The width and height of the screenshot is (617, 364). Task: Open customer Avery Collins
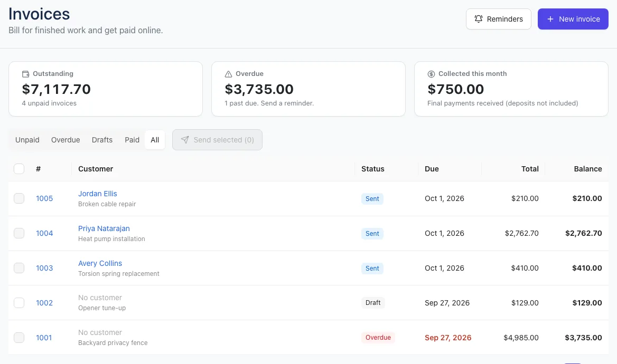coord(100,263)
